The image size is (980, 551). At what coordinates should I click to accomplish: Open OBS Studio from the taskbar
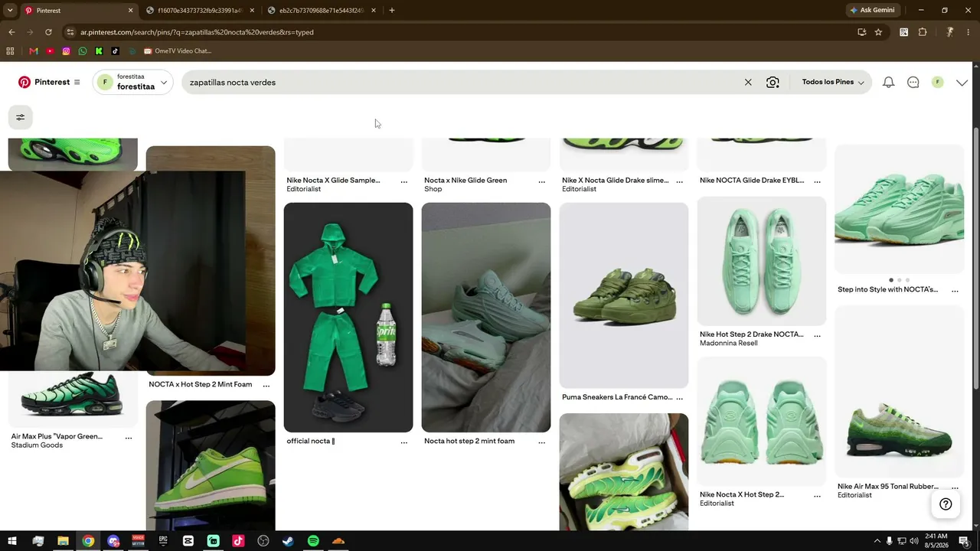pos(263,541)
